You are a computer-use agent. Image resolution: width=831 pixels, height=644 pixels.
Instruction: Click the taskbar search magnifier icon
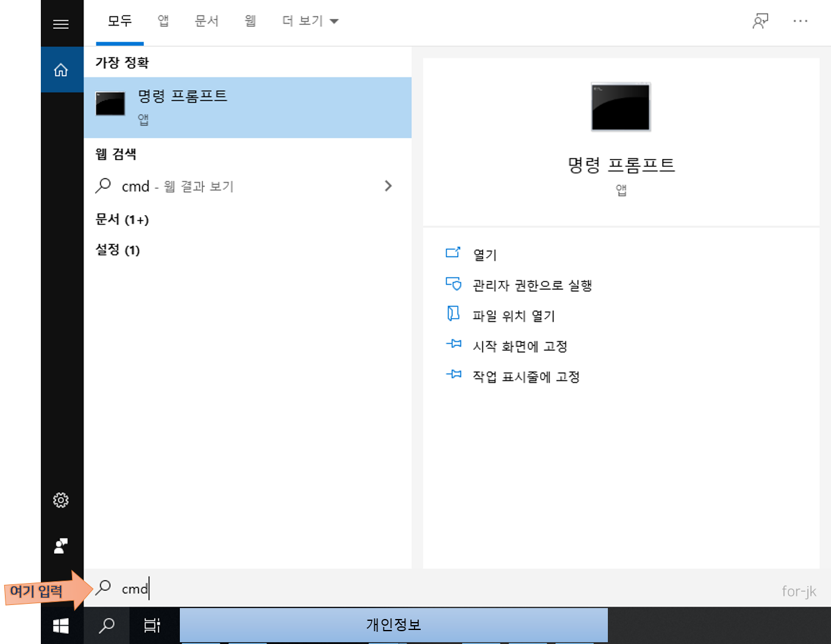(107, 625)
